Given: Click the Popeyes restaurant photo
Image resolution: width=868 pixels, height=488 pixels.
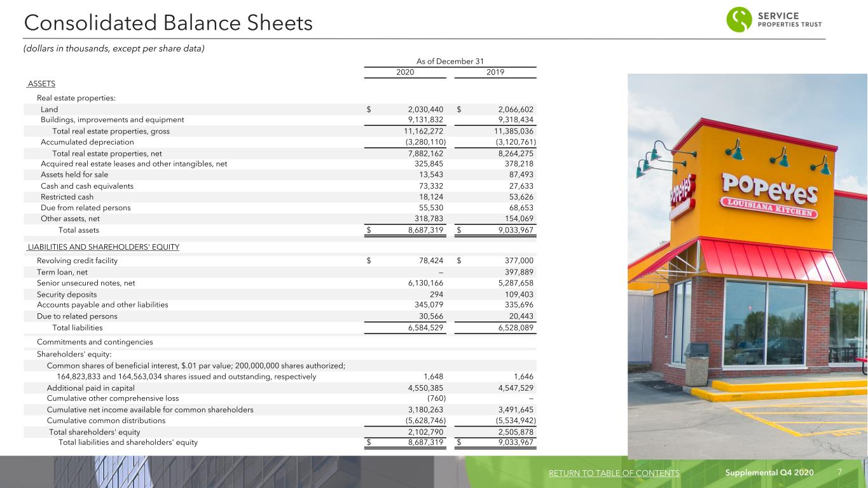Looking at the screenshot, I should coord(748,266).
